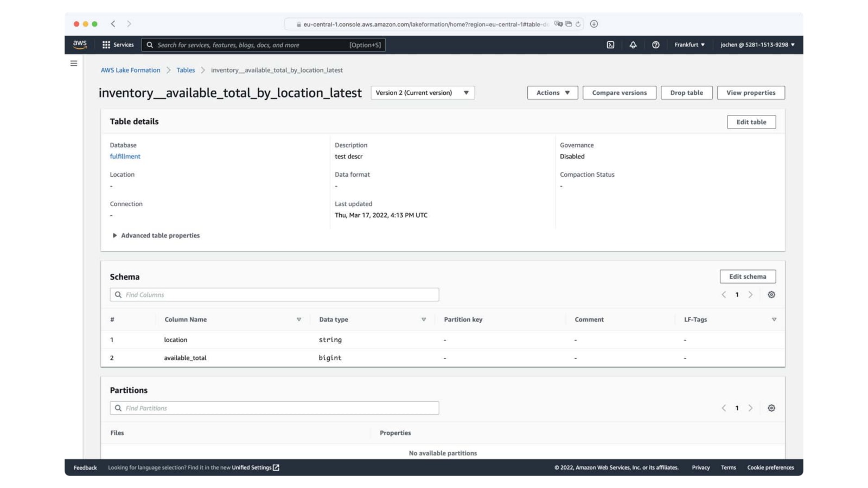This screenshot has height=488, width=868.
Task: Select the available_total column name cell
Action: (x=185, y=358)
